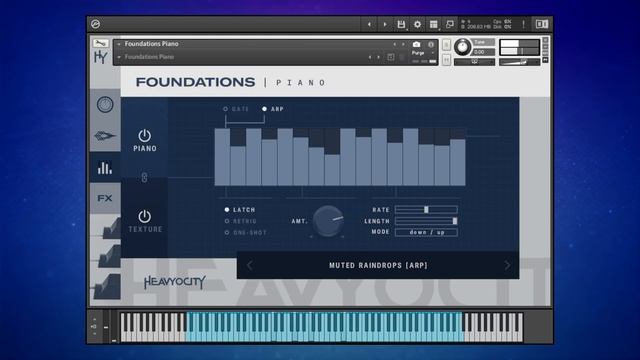Expand the Foundations Piano instrument dropdown
Image resolution: width=640 pixels, height=360 pixels.
(x=119, y=44)
